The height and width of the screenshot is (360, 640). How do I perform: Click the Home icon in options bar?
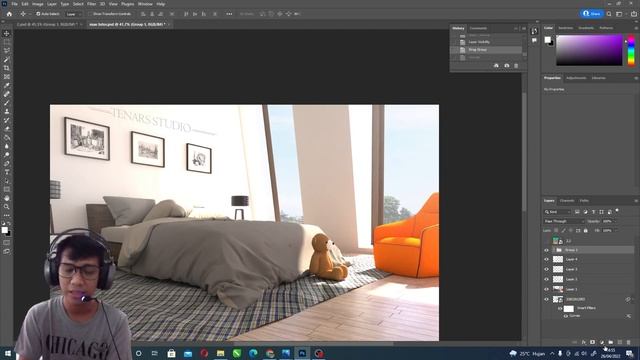(x=9, y=14)
